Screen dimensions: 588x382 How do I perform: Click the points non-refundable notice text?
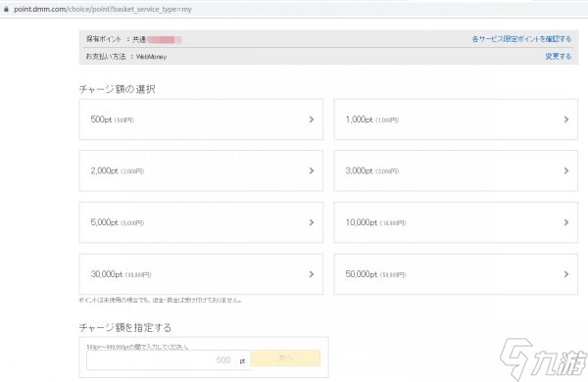[x=161, y=301]
